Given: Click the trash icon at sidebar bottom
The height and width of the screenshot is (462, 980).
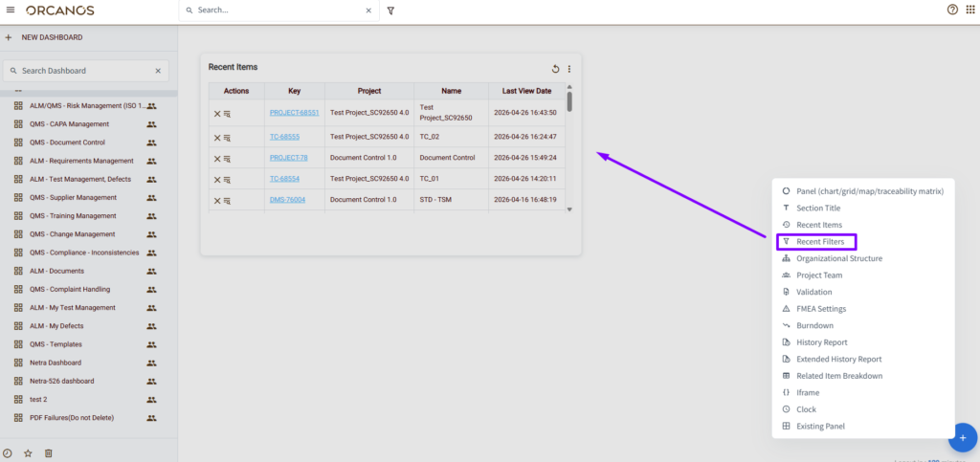Looking at the screenshot, I should click(49, 452).
